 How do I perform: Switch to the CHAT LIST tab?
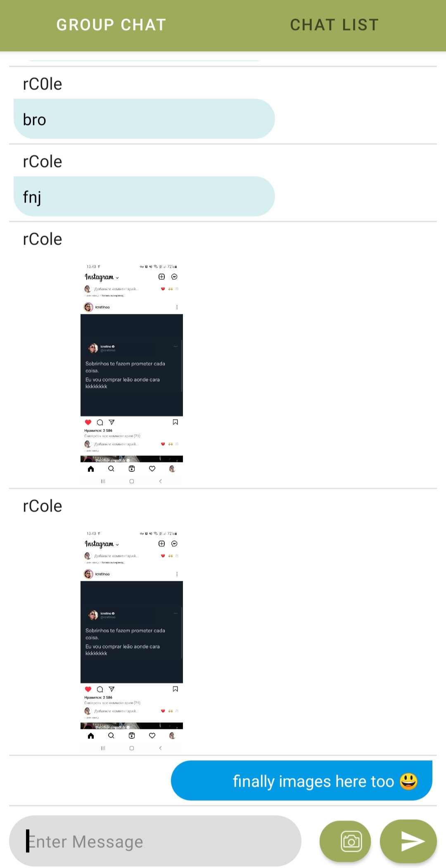[334, 25]
